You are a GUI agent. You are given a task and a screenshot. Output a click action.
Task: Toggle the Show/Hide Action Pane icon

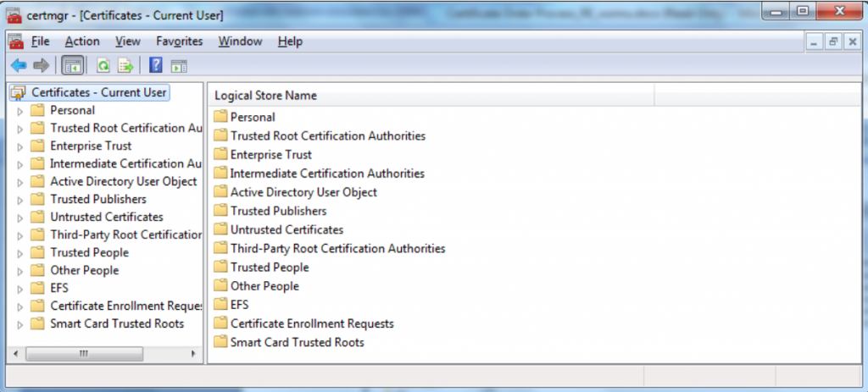179,66
